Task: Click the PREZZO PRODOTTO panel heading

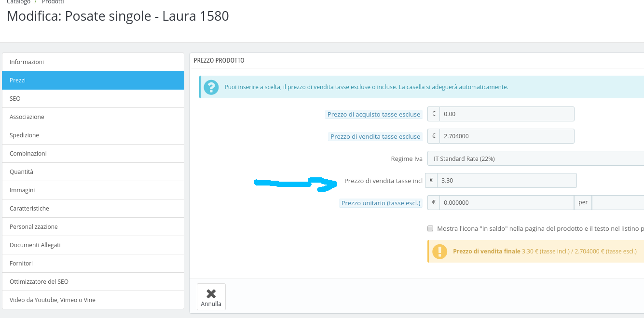Action: tap(219, 61)
